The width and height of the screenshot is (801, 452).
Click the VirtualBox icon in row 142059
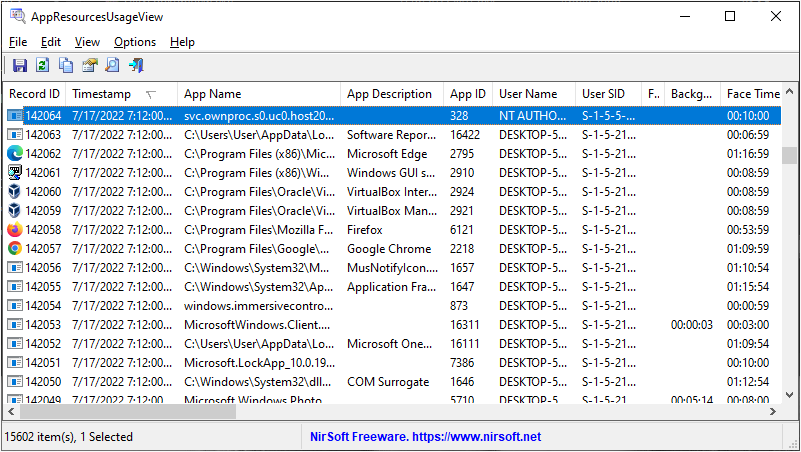point(15,210)
